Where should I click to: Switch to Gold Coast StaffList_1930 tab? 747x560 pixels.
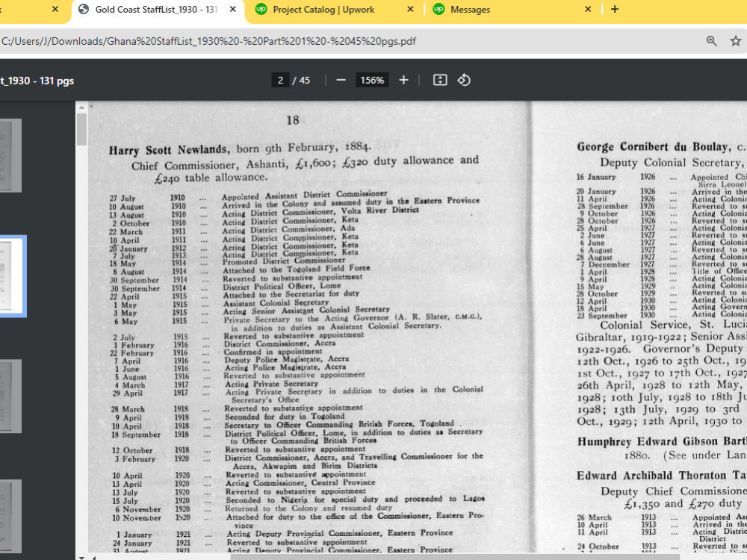[158, 10]
